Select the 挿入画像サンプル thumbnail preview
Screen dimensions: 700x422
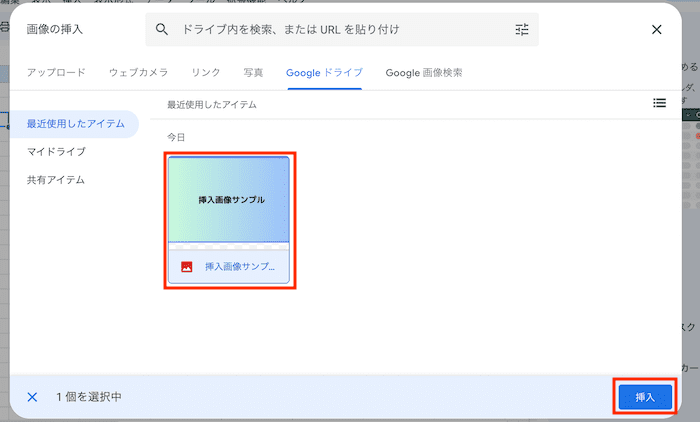[x=229, y=199]
